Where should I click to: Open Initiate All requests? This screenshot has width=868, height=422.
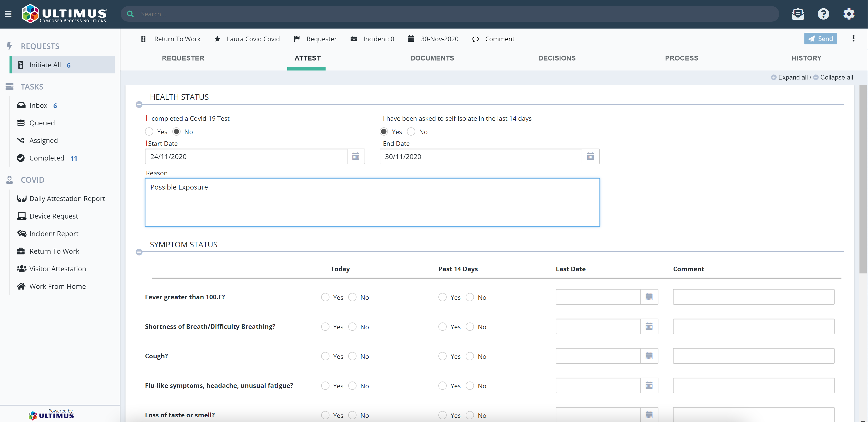(62, 65)
